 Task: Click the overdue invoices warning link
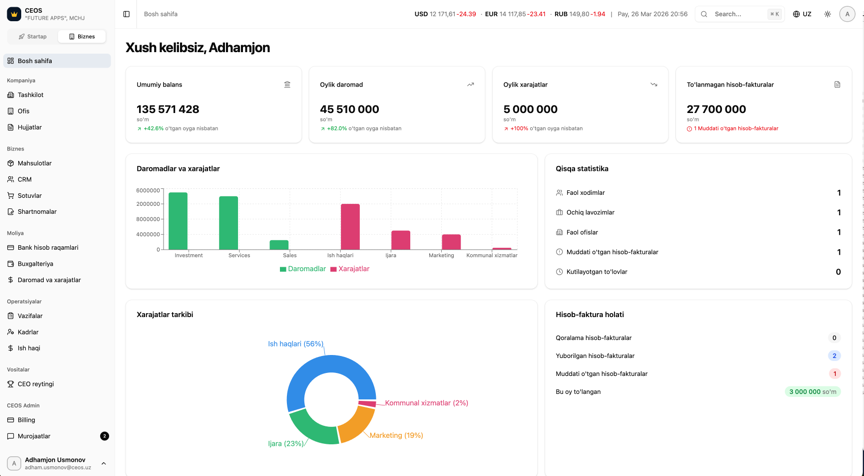(732, 128)
